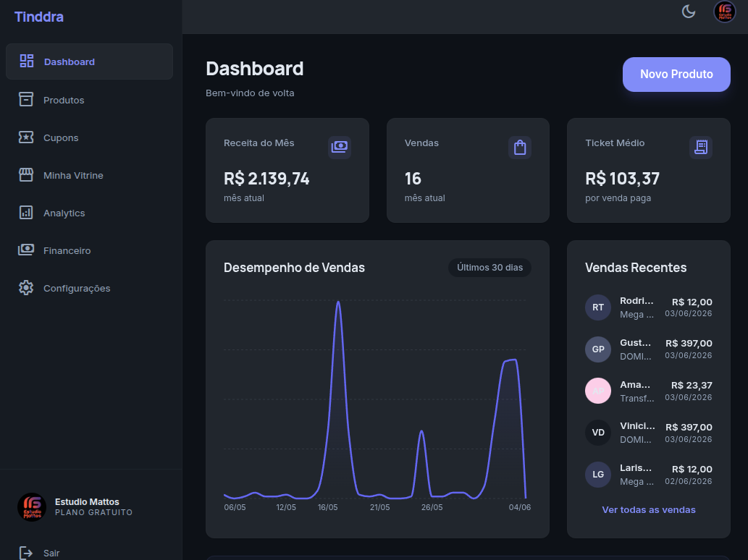This screenshot has height=560, width=748.
Task: Click the 16/05 label on chart axis
Action: 328,507
